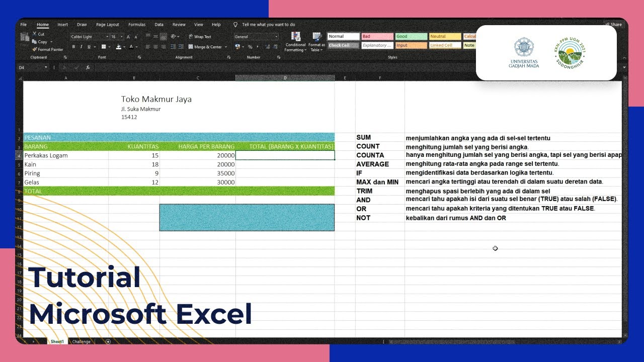Click the Increase Font Size icon
This screenshot has width=644, height=362.
point(128,37)
